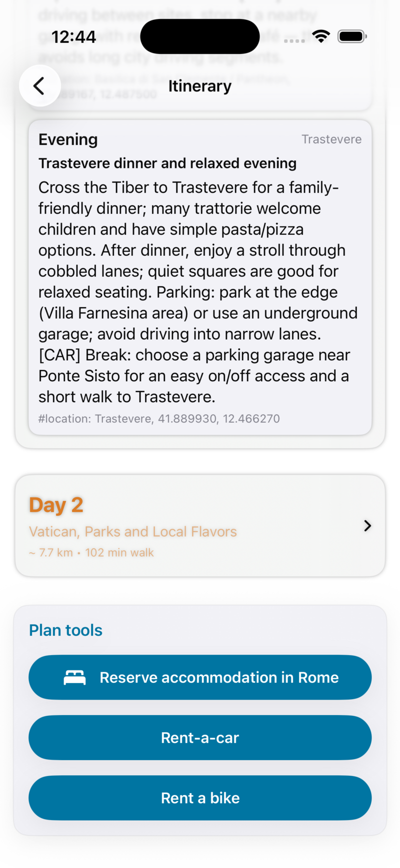
Task: Open the Day 2 heading
Action: pos(56,505)
